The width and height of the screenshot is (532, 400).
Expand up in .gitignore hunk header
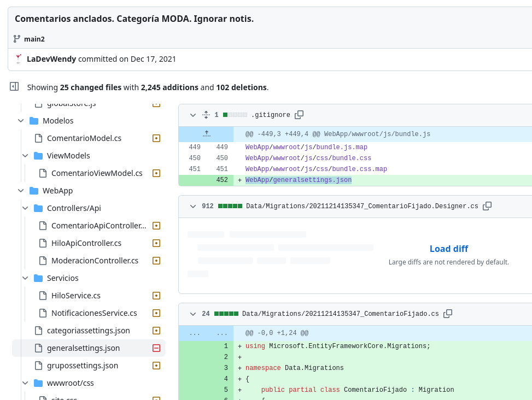tap(206, 134)
